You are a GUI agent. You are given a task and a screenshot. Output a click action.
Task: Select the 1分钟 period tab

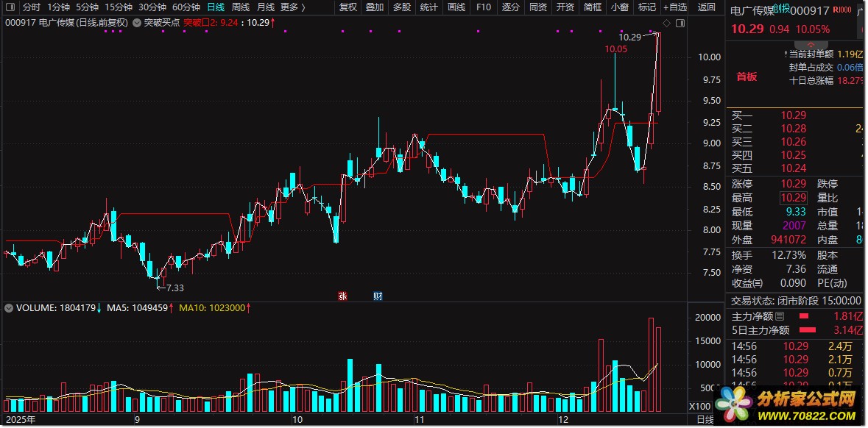(x=59, y=7)
